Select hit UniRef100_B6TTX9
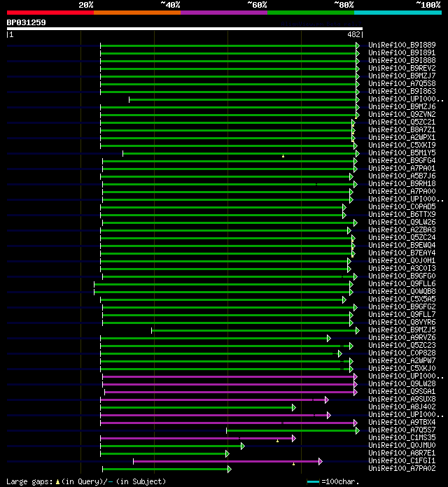This screenshot has height=487, width=448. pos(402,214)
